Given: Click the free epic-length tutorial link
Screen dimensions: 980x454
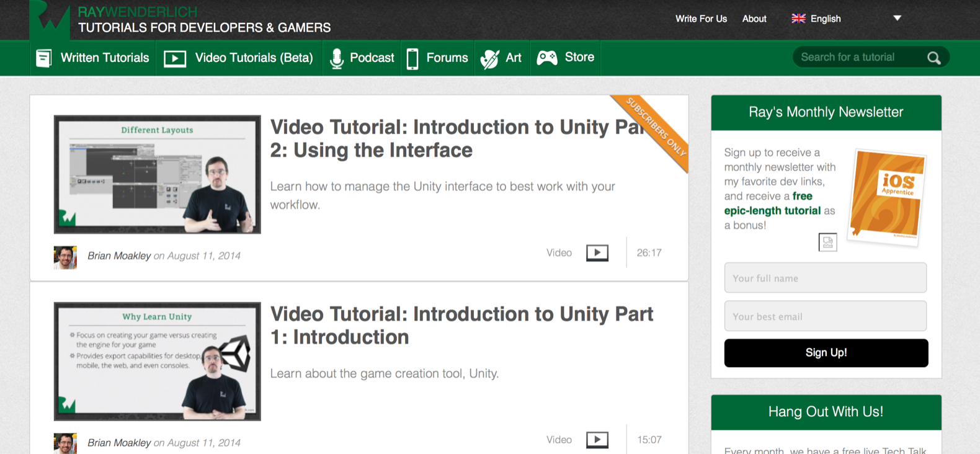Looking at the screenshot, I should click(x=772, y=203).
